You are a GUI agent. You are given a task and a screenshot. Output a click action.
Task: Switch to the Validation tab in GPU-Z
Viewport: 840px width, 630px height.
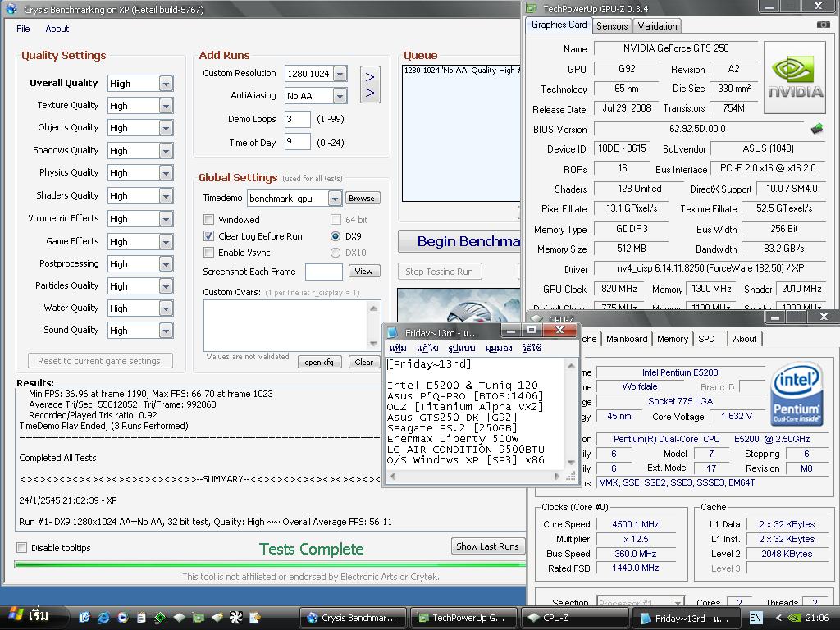coord(657,25)
